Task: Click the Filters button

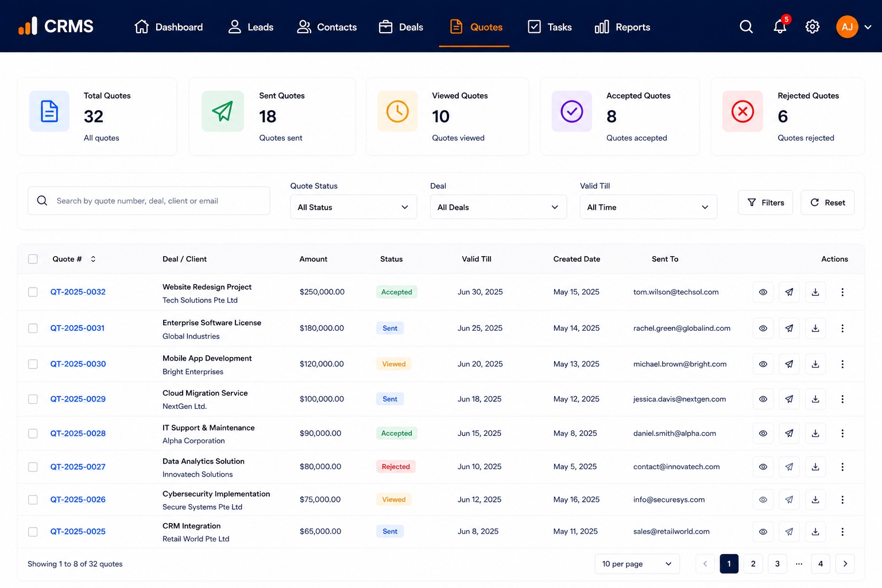Action: point(765,203)
